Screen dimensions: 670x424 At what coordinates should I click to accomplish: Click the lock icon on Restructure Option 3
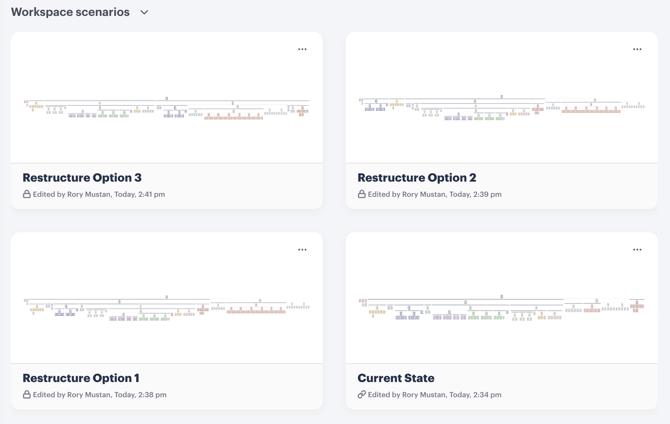(x=26, y=194)
